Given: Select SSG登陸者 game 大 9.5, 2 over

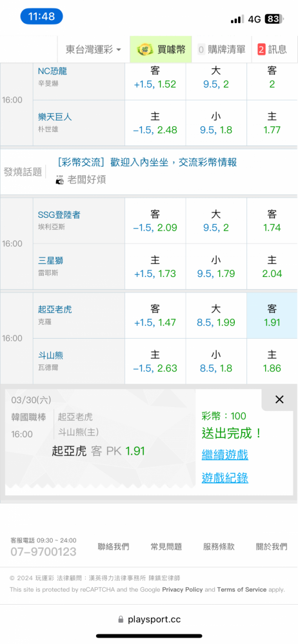Looking at the screenshot, I should point(216,221).
